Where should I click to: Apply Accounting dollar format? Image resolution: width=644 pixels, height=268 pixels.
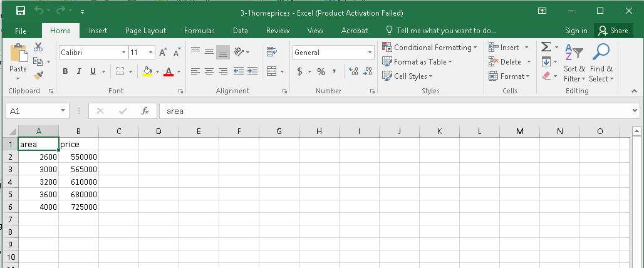(300, 71)
